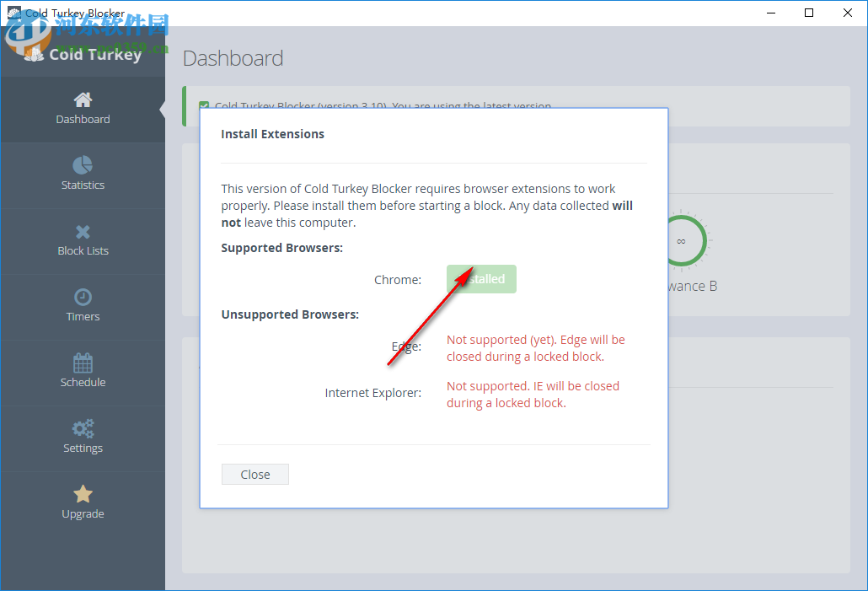Click the Upgrade star icon
The height and width of the screenshot is (591, 868).
[83, 493]
